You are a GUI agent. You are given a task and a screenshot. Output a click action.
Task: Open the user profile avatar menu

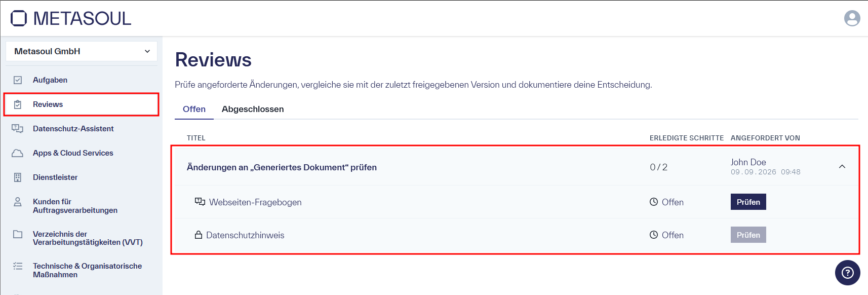pyautogui.click(x=852, y=18)
